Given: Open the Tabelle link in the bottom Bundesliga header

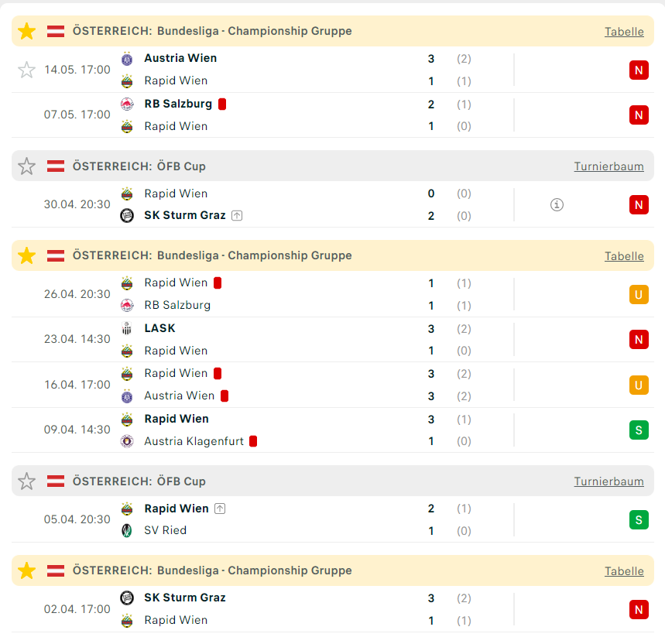Looking at the screenshot, I should pos(624,571).
